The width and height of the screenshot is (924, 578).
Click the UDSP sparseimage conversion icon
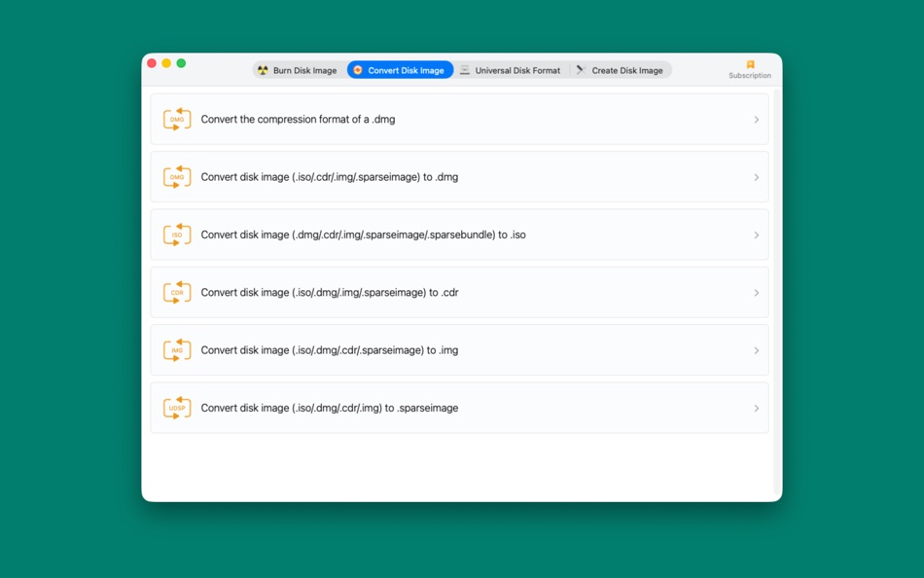[x=176, y=407]
